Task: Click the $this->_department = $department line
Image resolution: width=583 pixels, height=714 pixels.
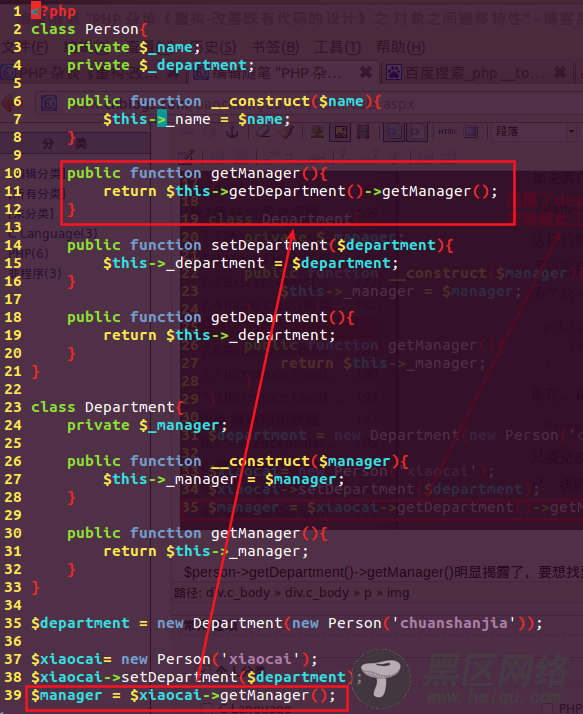Action: [x=251, y=263]
